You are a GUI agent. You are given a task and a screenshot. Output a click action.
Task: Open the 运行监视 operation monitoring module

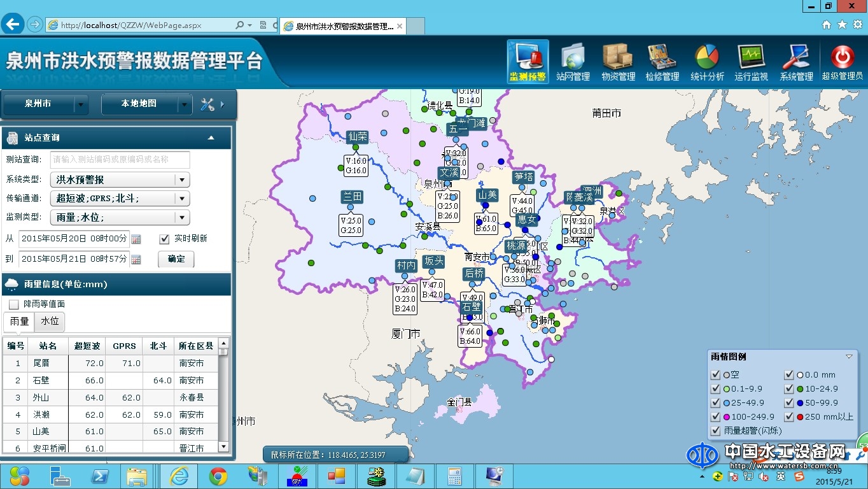[751, 61]
